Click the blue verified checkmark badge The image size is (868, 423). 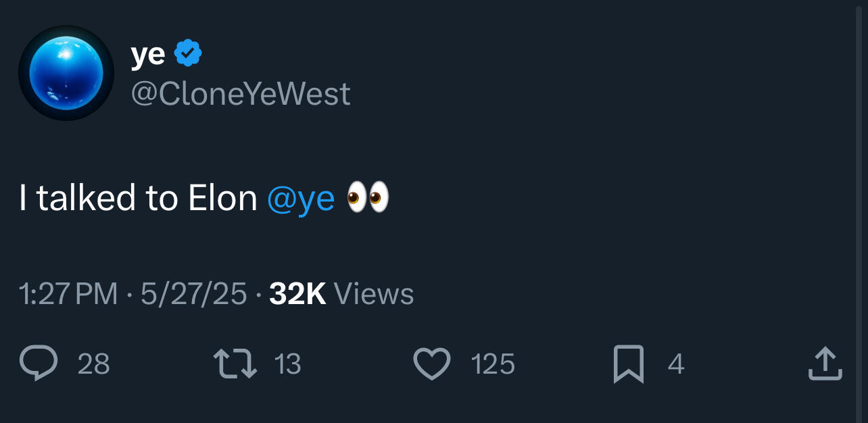(x=188, y=53)
